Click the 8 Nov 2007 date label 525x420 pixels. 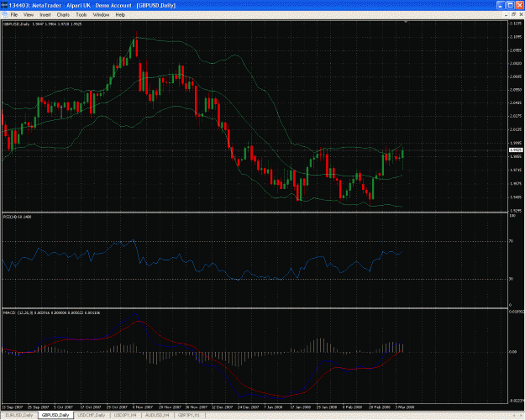click(143, 407)
